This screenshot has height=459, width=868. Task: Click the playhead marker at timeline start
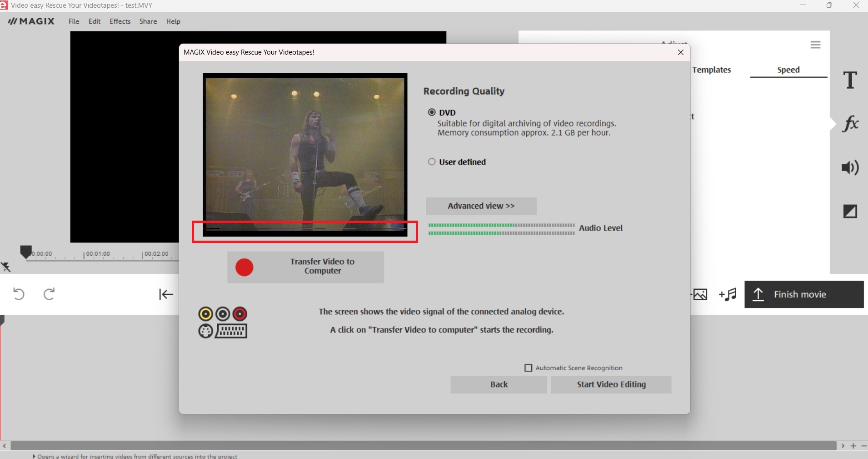[26, 252]
